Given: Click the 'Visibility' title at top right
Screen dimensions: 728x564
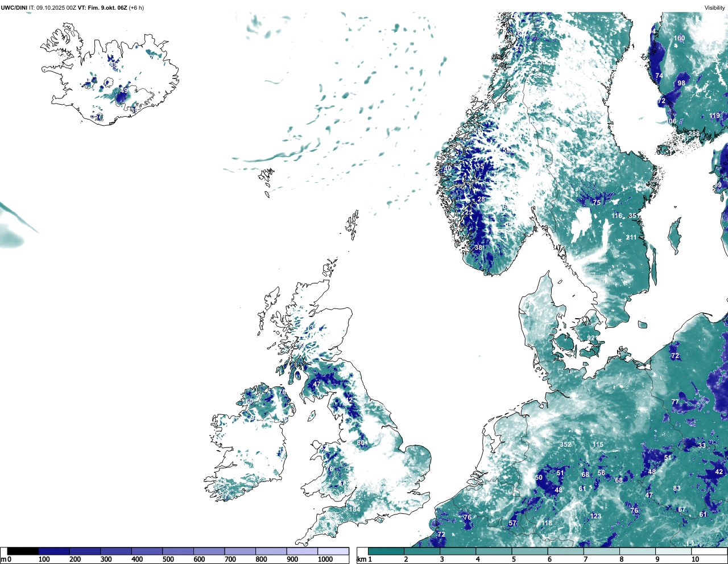Looking at the screenshot, I should coord(715,7).
